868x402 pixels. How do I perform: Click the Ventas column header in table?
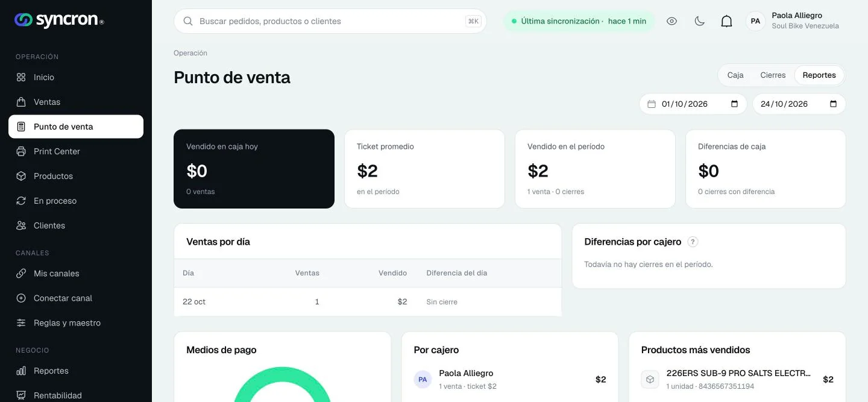(x=307, y=273)
